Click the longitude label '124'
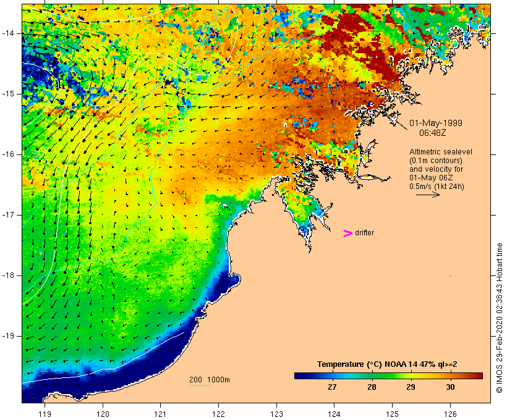Image resolution: width=507 pixels, height=420 pixels. [334, 414]
